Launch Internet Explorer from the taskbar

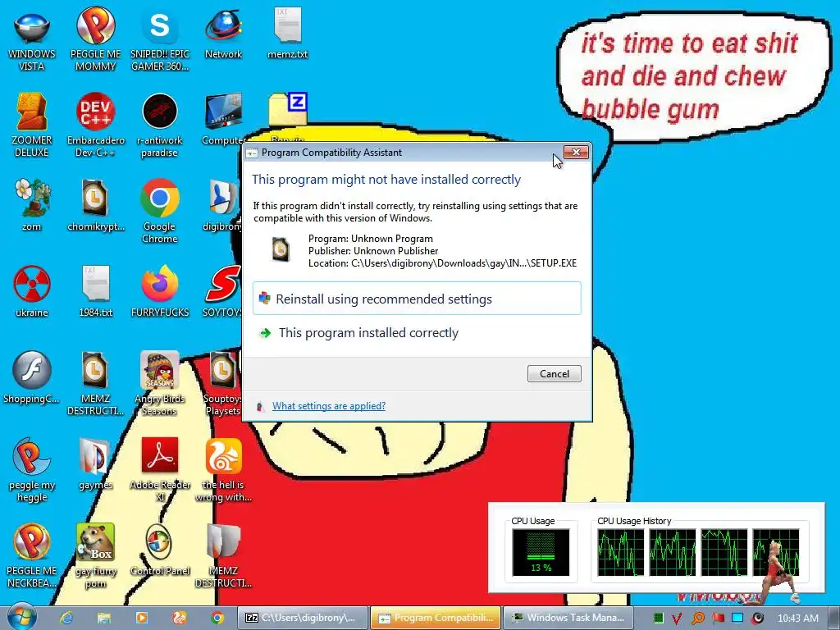tap(66, 618)
